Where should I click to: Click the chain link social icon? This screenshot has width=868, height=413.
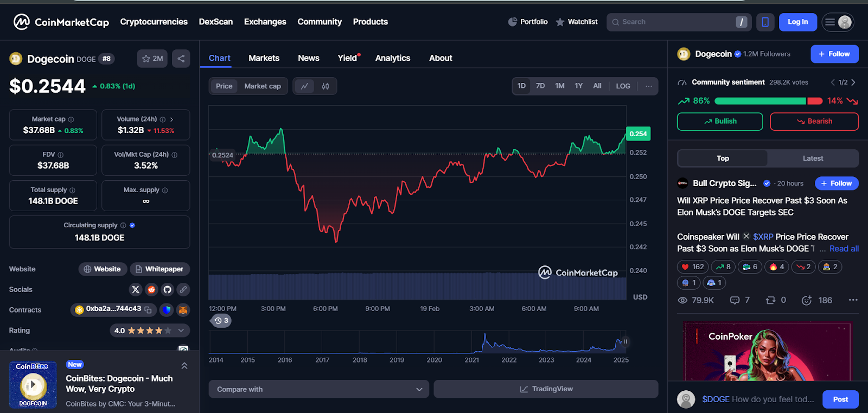(183, 289)
